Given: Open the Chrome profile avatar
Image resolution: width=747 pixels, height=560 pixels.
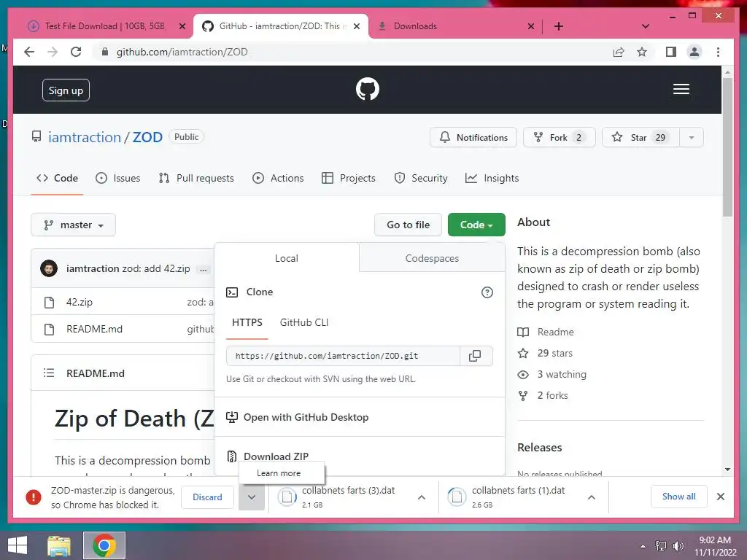Looking at the screenshot, I should pos(694,52).
